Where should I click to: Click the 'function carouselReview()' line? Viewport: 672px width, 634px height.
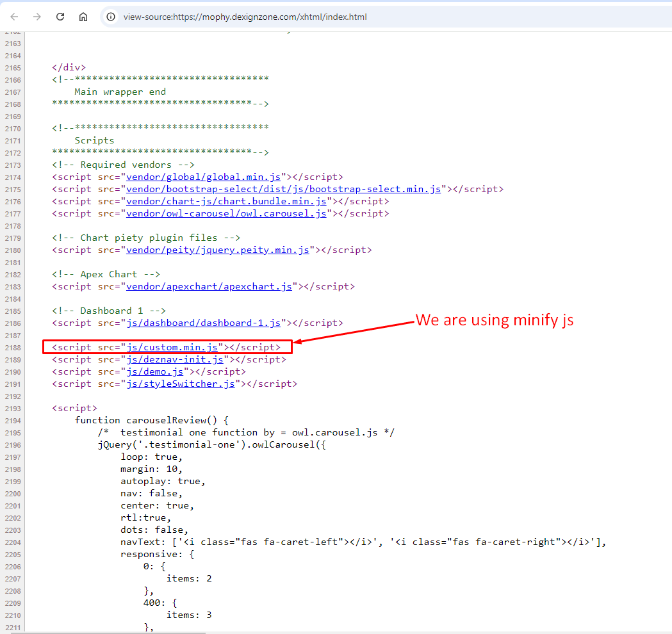point(152,420)
